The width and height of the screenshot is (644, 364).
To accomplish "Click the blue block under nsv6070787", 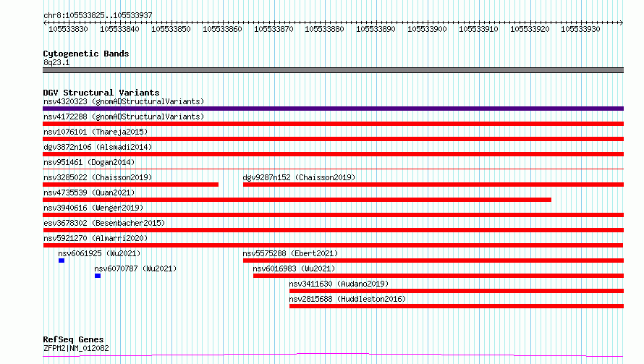I will 98,276.
